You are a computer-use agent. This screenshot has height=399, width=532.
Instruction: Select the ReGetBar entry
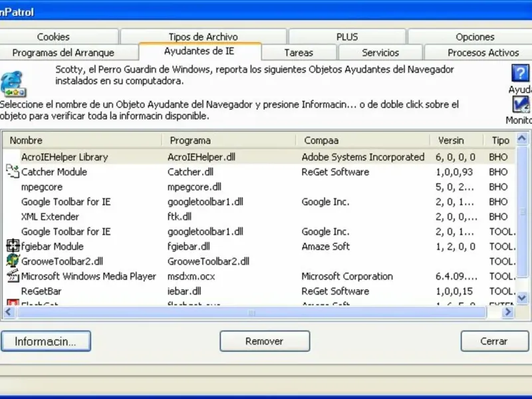point(41,291)
